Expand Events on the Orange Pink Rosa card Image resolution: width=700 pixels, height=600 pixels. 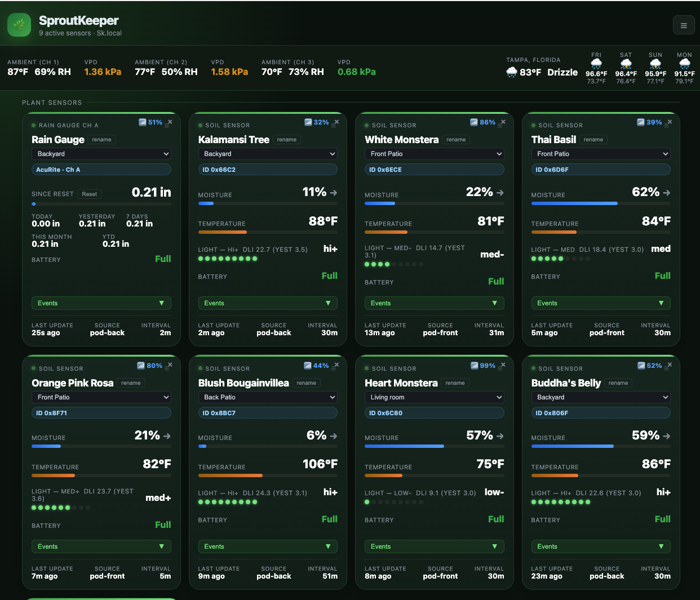click(x=101, y=546)
